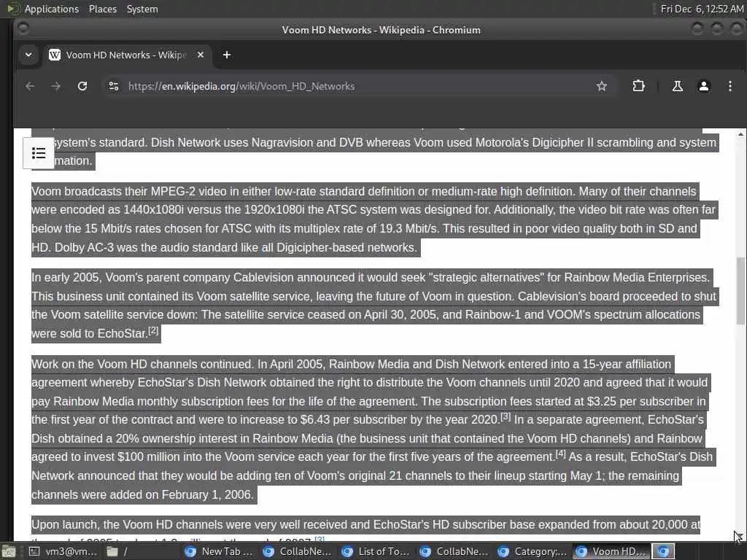Click the clock showing Fri Dec 6
Image resolution: width=747 pixels, height=560 pixels.
pos(702,9)
